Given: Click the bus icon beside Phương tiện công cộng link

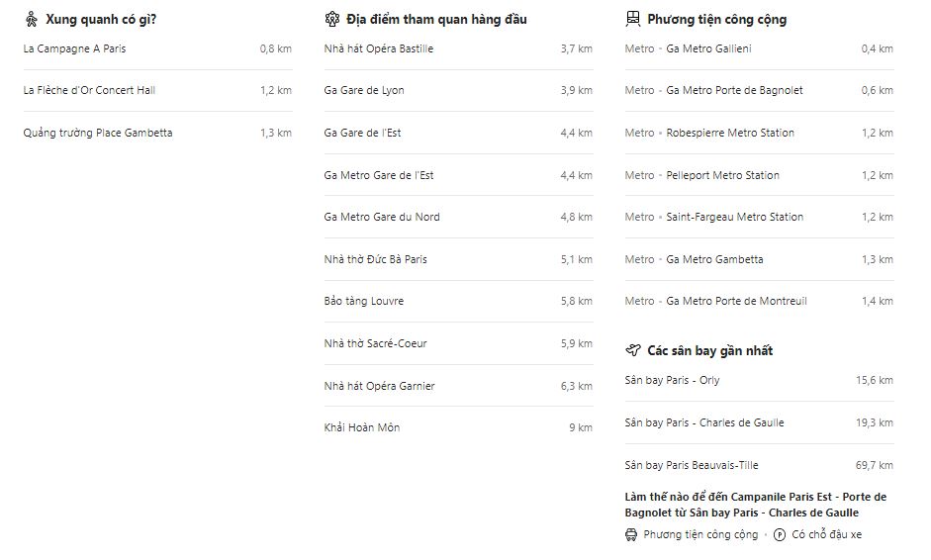Looking at the screenshot, I should click(x=631, y=534).
